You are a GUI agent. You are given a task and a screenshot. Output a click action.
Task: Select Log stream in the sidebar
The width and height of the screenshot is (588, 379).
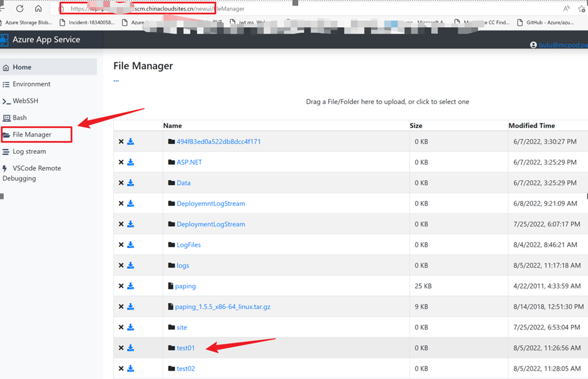[x=29, y=151]
